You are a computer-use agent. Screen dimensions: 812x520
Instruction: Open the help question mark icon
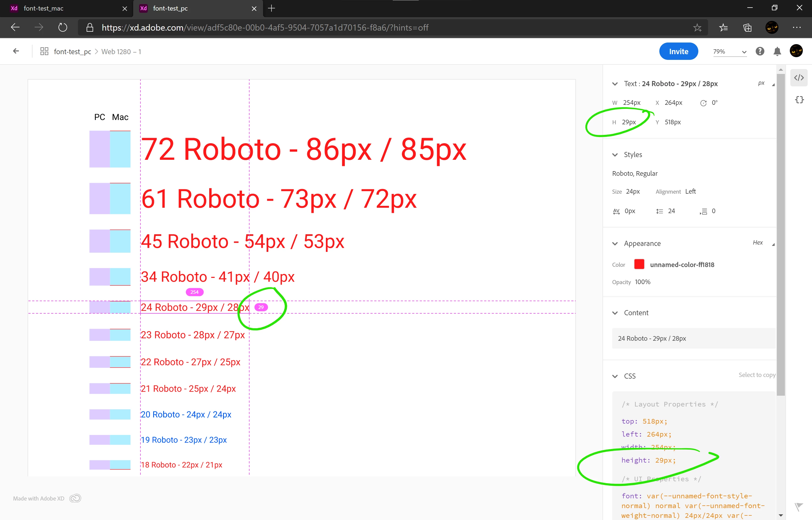[760, 51]
